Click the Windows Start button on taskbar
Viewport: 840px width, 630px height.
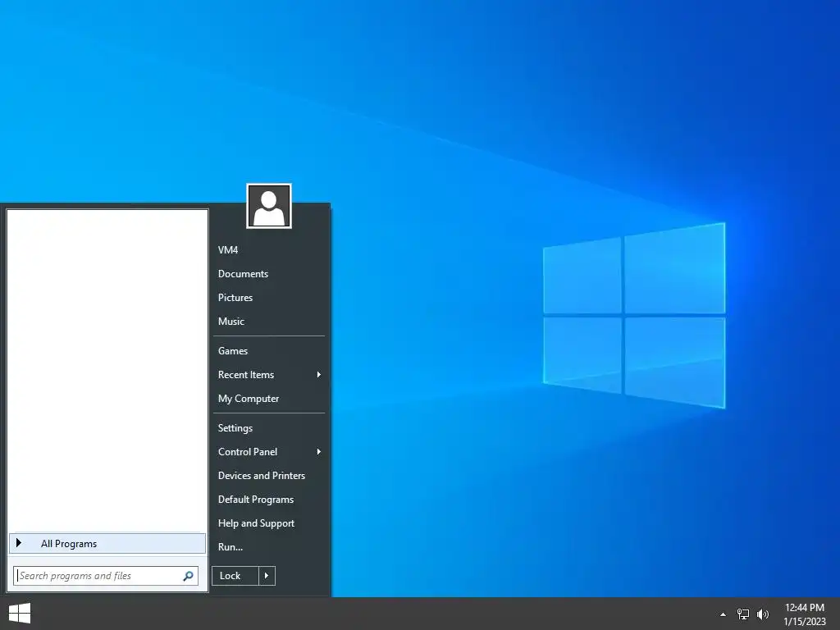pyautogui.click(x=20, y=614)
